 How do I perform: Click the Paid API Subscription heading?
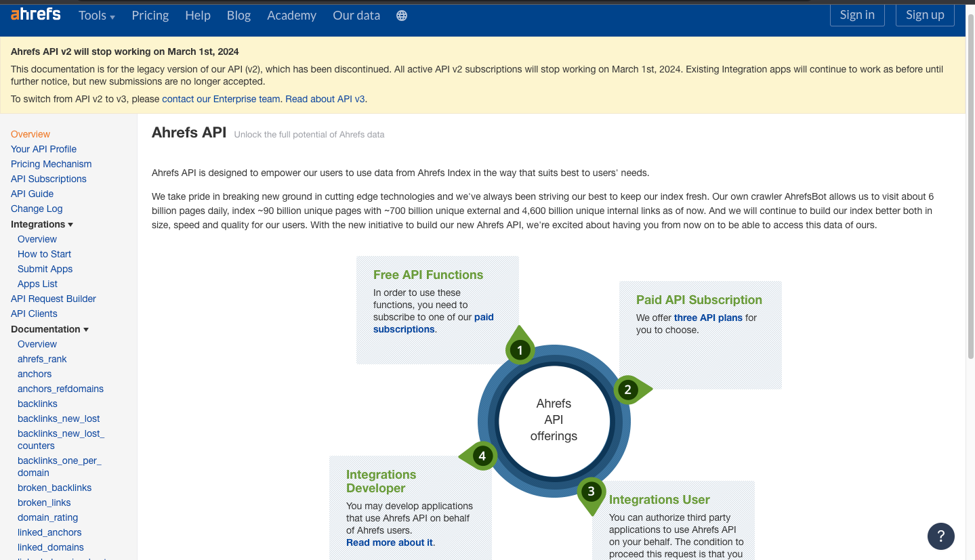tap(699, 300)
